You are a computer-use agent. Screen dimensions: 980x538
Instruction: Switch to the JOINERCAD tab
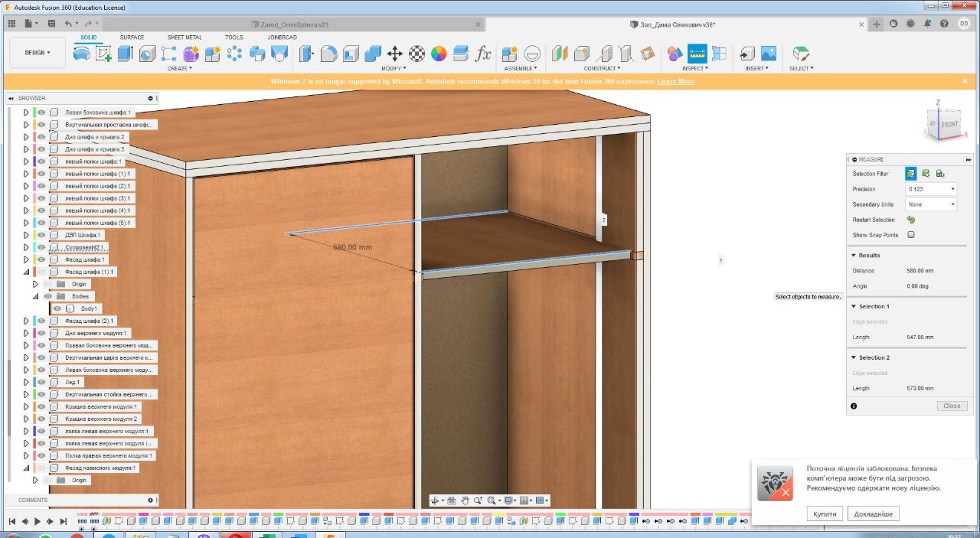(x=282, y=37)
